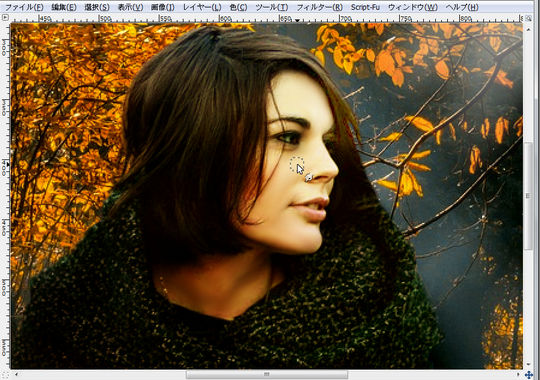Screen dimensions: 540x380
Task: Click the horizontal scrollbar right arrow
Action: pyautogui.click(x=518, y=374)
